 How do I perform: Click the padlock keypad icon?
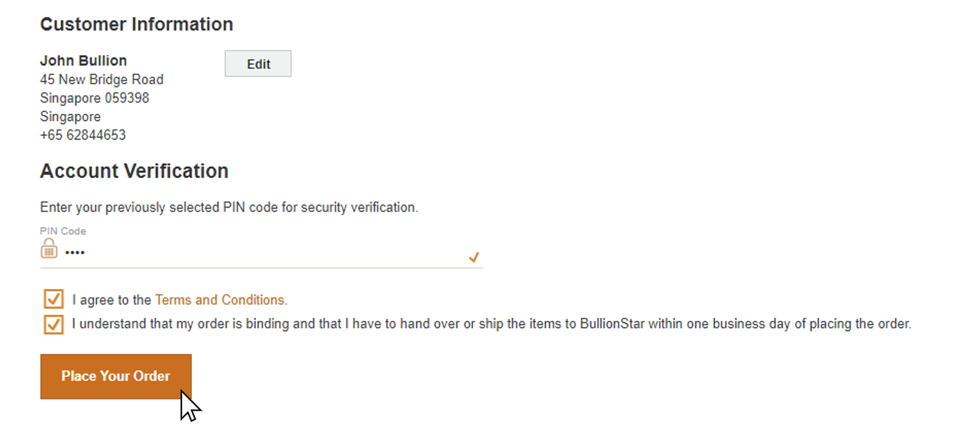[x=49, y=248]
